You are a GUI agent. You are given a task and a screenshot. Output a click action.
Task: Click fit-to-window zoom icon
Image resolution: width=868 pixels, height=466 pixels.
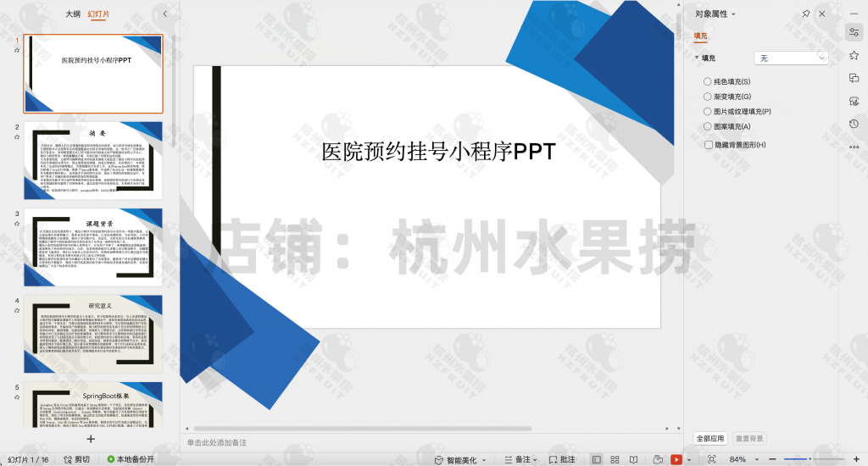tap(711, 459)
